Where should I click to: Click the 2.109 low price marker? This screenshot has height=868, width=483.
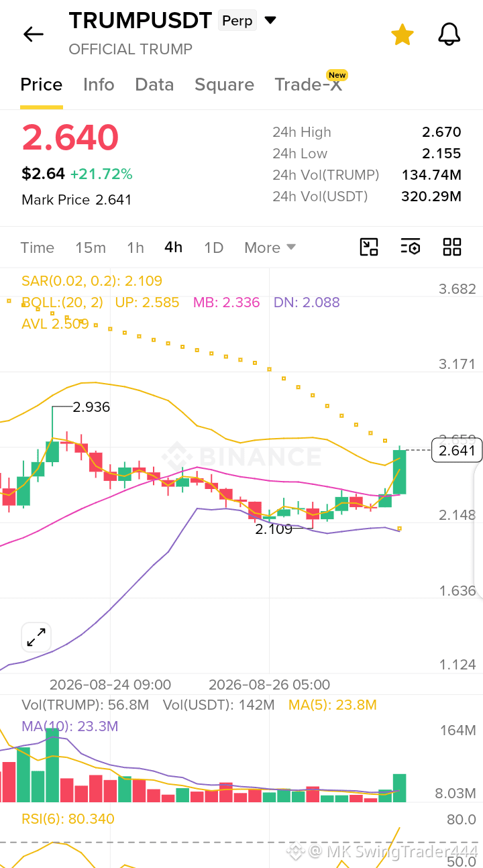point(274,529)
